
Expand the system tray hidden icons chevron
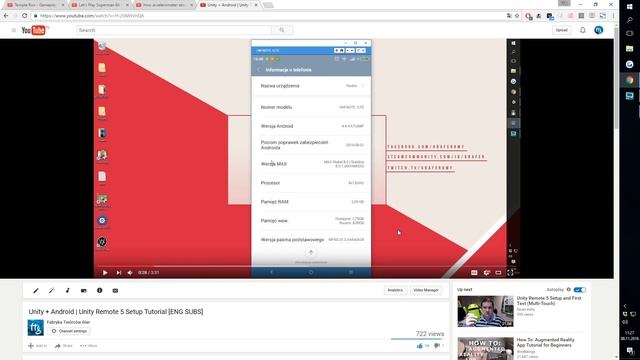tap(625, 306)
